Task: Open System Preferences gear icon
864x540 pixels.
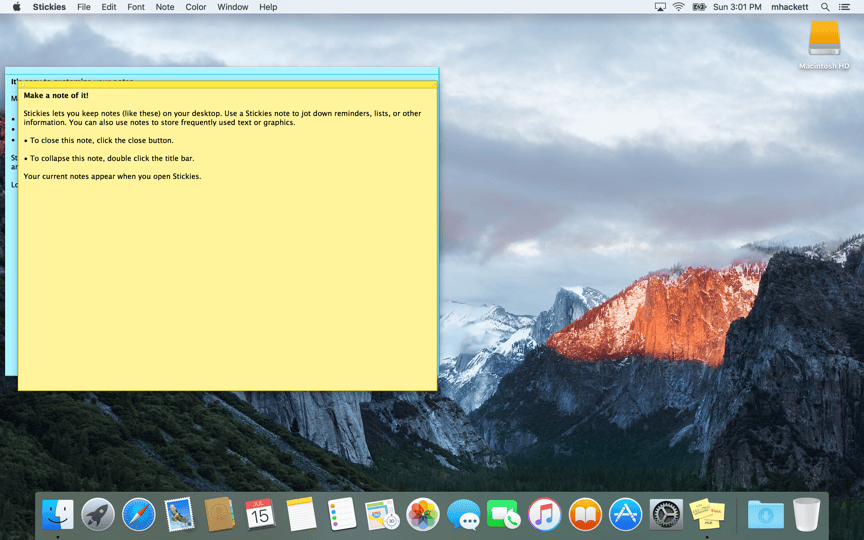Action: [666, 514]
